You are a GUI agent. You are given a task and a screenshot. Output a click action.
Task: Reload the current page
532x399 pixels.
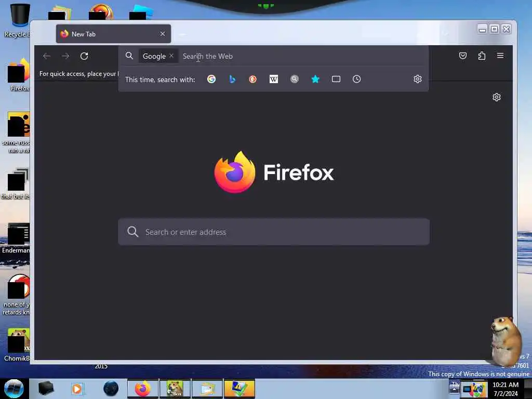pyautogui.click(x=84, y=56)
